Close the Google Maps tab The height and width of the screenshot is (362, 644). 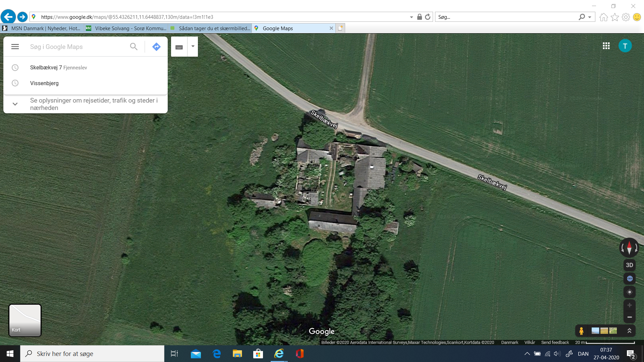[331, 28]
